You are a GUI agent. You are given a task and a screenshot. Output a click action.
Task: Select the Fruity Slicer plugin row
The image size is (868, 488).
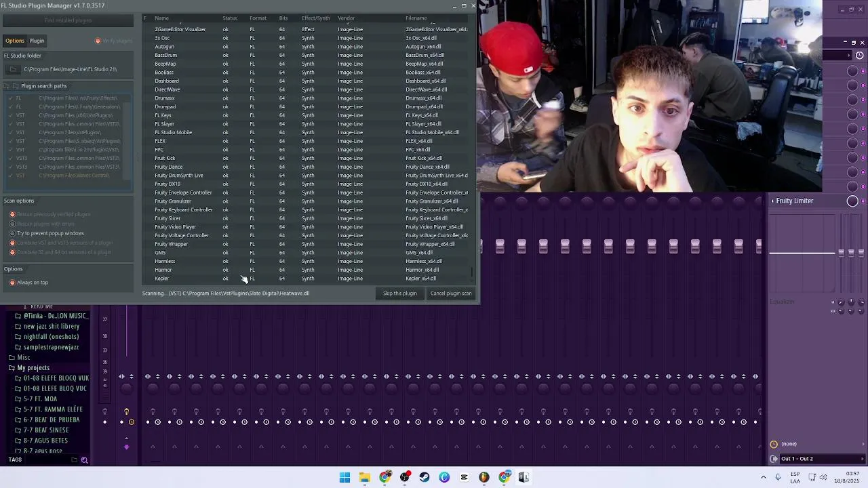307,218
